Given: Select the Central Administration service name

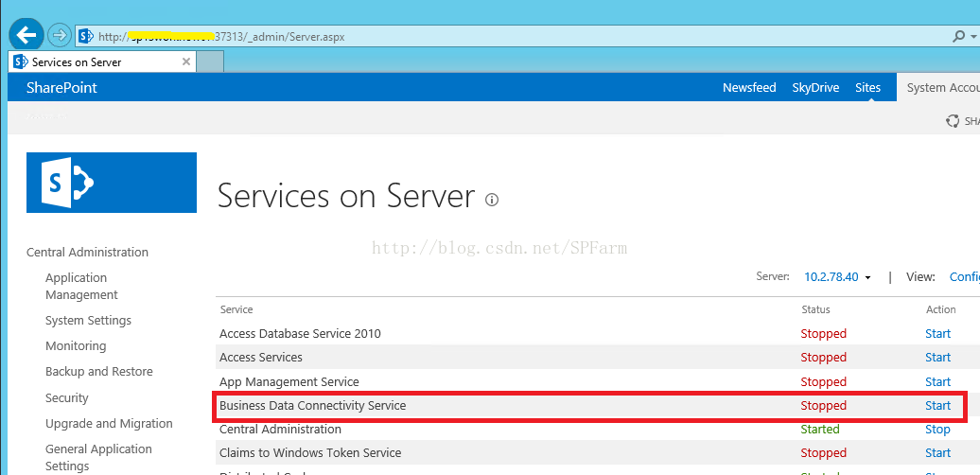Looking at the screenshot, I should 280,430.
